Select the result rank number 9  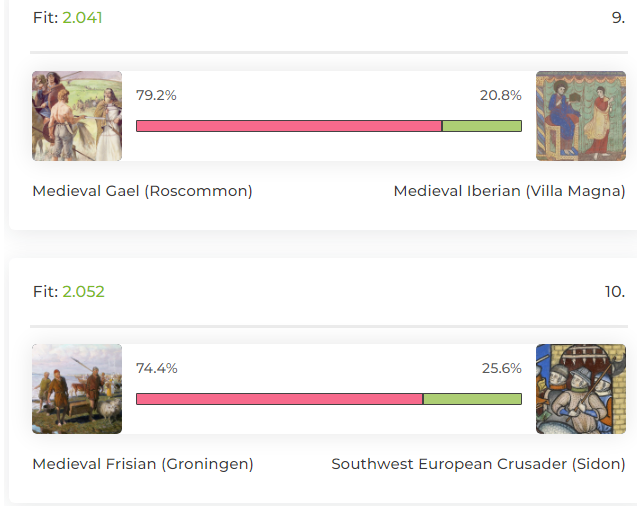[x=618, y=17]
